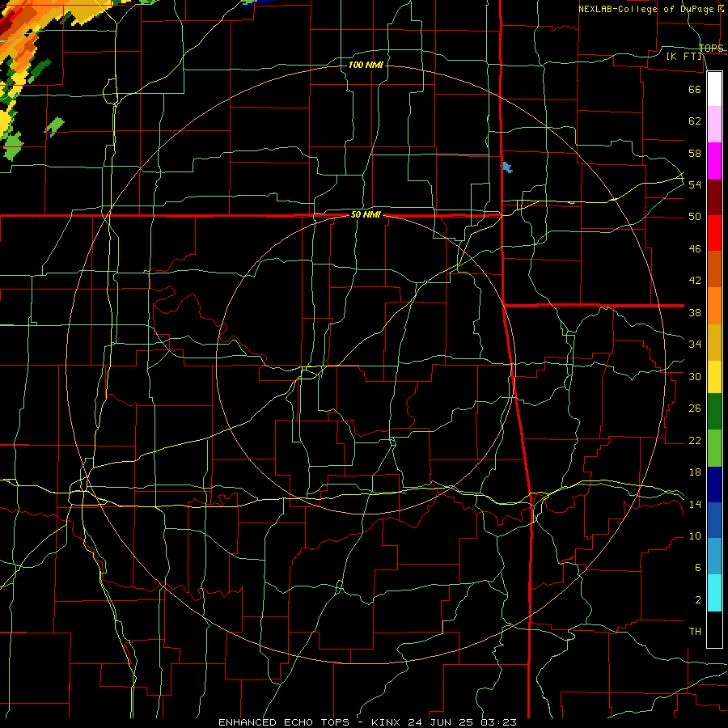This screenshot has height=728, width=728.
Task: Click the gold legend swatch near 34
Action: tap(714, 342)
